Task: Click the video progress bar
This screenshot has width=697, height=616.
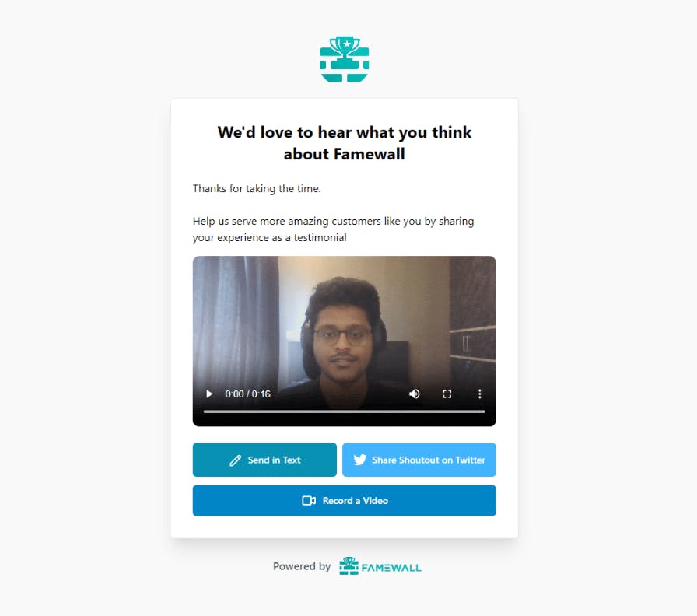Action: tap(345, 411)
